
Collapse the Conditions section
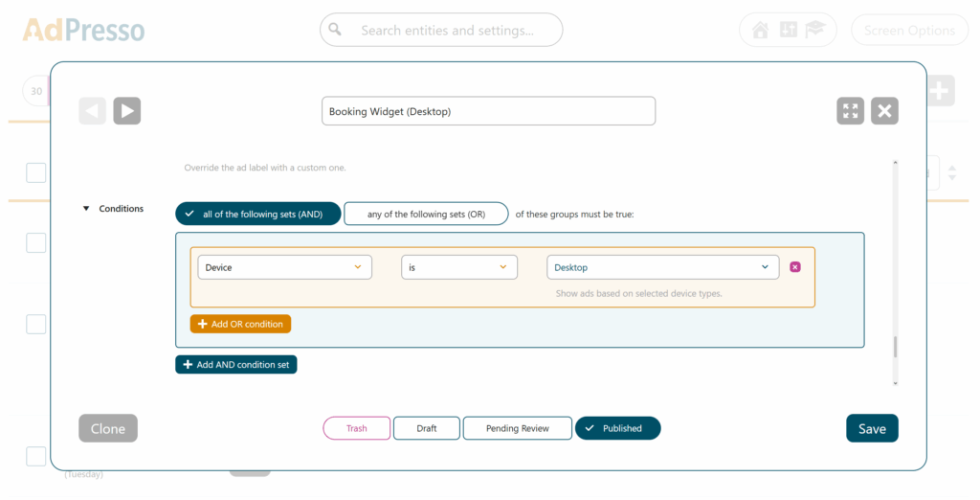pyautogui.click(x=86, y=209)
